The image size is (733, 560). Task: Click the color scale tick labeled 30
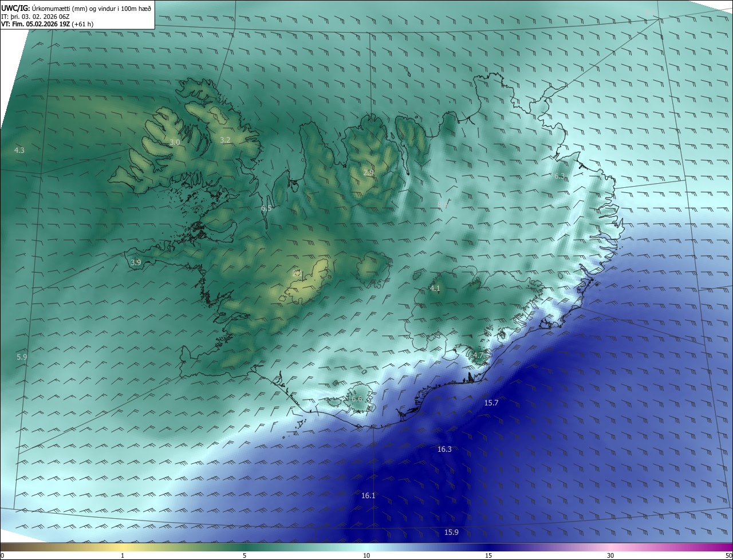pyautogui.click(x=610, y=555)
